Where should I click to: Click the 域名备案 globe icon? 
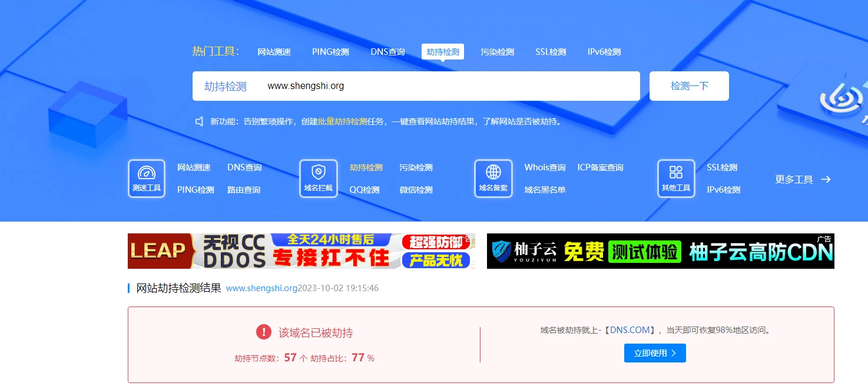pos(493,173)
